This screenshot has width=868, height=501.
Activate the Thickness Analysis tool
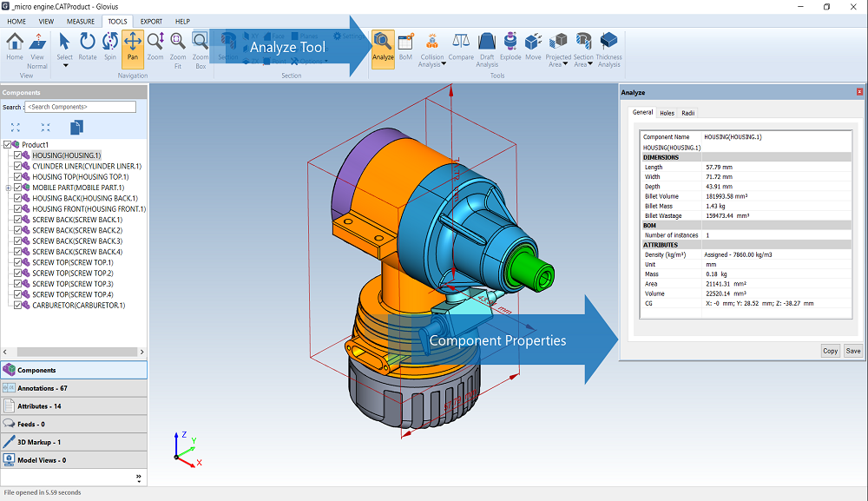pos(608,44)
